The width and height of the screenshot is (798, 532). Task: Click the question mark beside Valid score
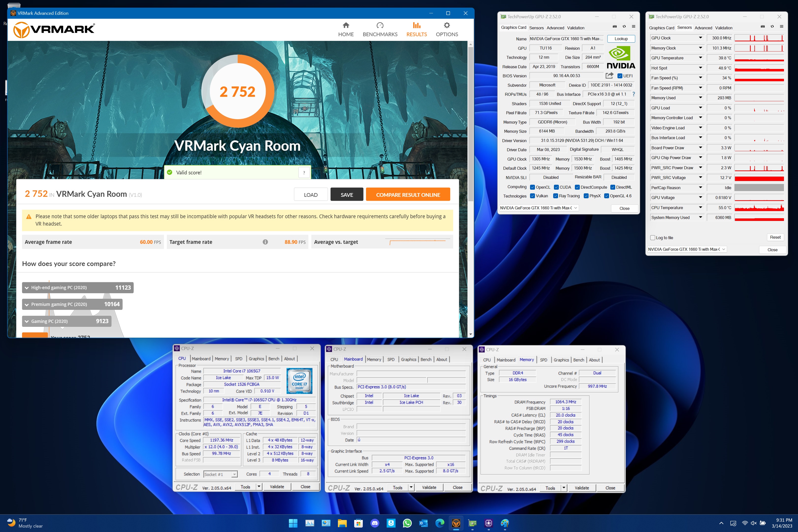(304, 172)
